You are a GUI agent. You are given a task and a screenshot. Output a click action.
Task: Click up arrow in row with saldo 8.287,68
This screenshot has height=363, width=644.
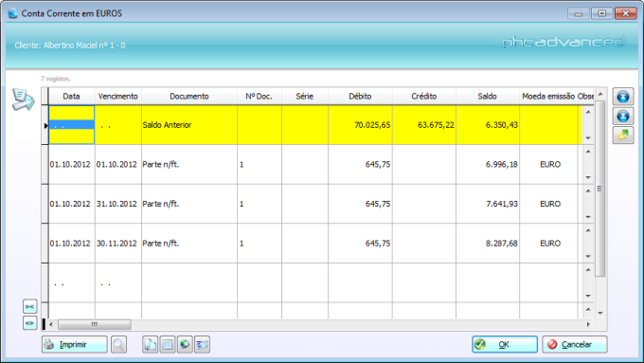tap(588, 230)
